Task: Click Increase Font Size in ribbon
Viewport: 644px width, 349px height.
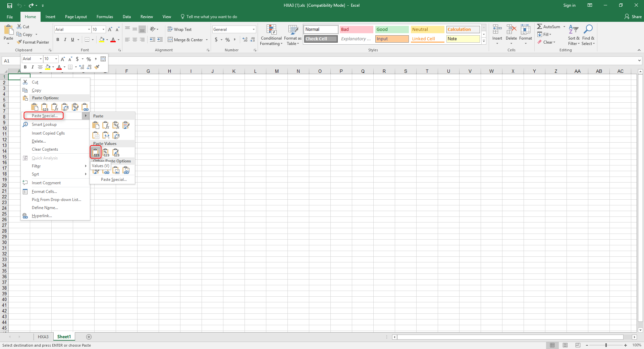Action: [110, 30]
